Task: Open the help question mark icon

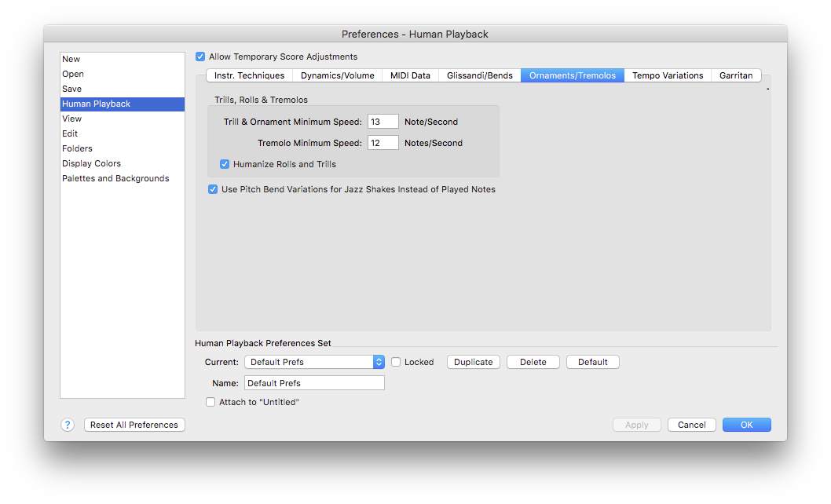Action: coord(68,425)
